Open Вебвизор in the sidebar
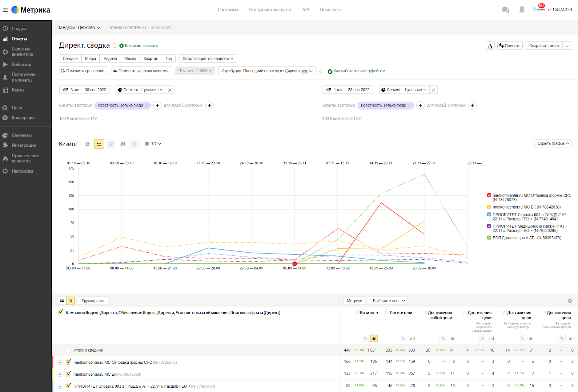 [x=21, y=64]
